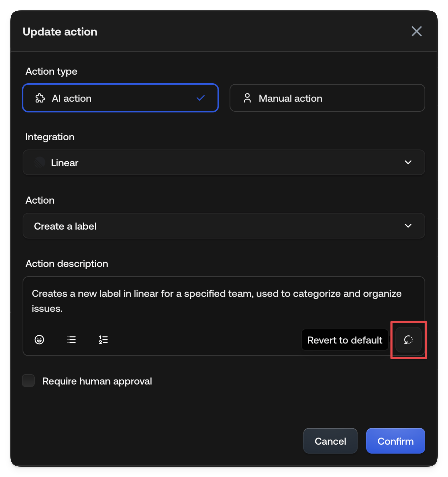Click the regenerate description icon
Screen dimensions: 448x477
click(408, 340)
